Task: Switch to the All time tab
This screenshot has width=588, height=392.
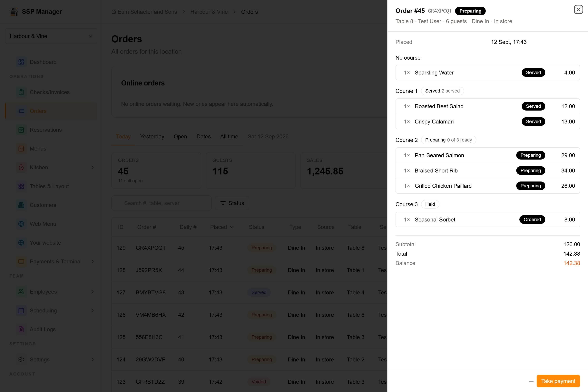Action: pos(229,136)
